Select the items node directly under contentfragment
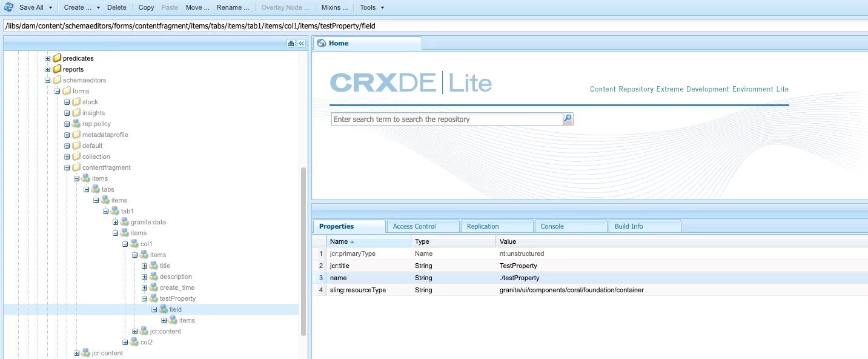This screenshot has width=868, height=359. click(100, 178)
